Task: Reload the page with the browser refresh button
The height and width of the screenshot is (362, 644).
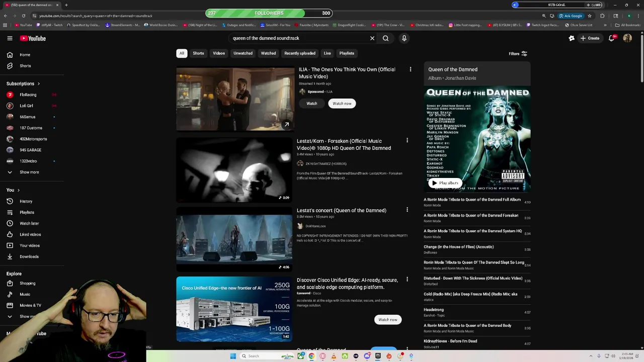Action: click(x=23, y=16)
